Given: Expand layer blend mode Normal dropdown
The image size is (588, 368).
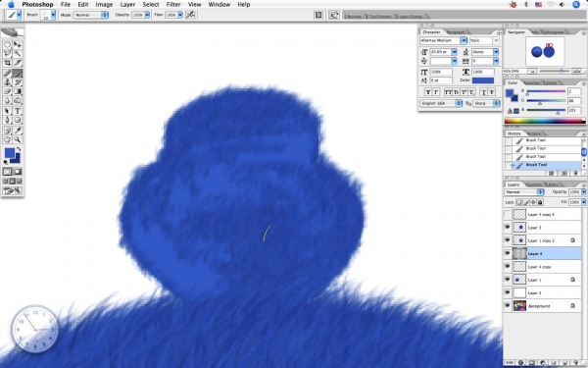Looking at the screenshot, I should pos(524,192).
